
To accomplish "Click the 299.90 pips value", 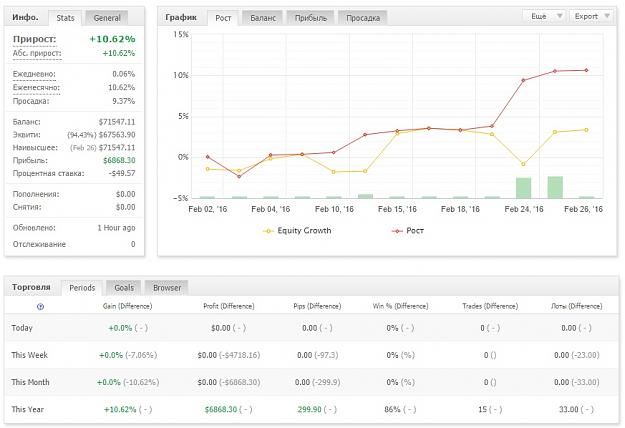I will pos(309,409).
